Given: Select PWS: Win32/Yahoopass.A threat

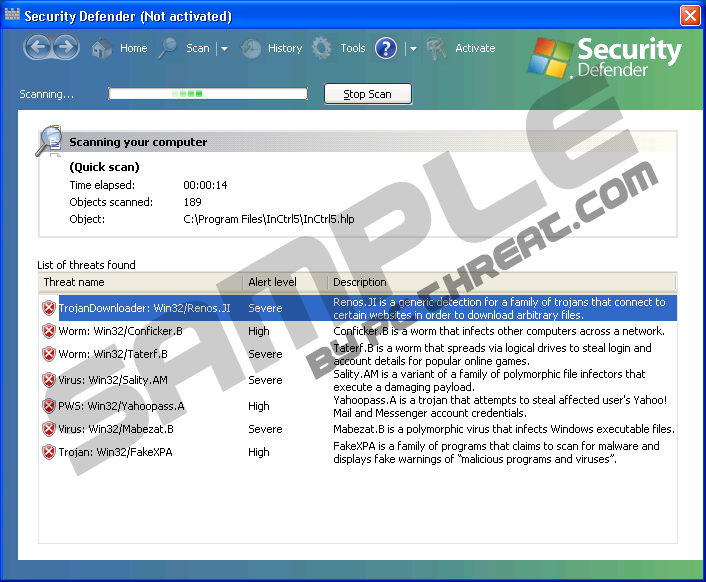Looking at the screenshot, I should pos(121,406).
